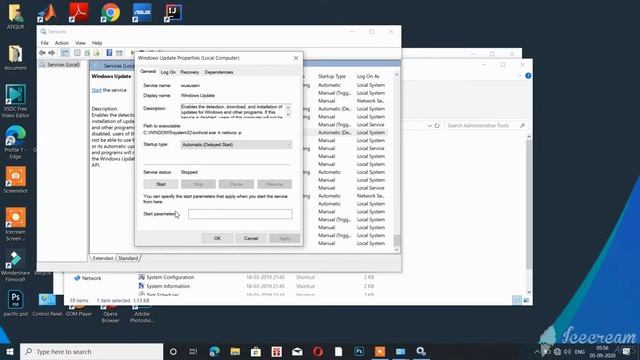
Task: Open Photoshop from the taskbar
Action: 359,351
